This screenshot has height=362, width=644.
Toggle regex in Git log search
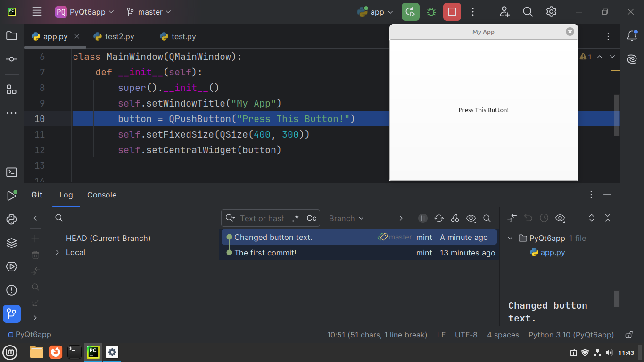296,218
